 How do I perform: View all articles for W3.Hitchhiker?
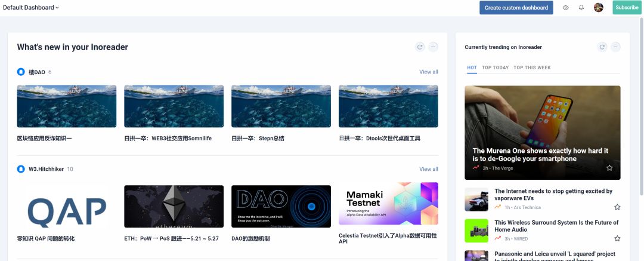428,169
